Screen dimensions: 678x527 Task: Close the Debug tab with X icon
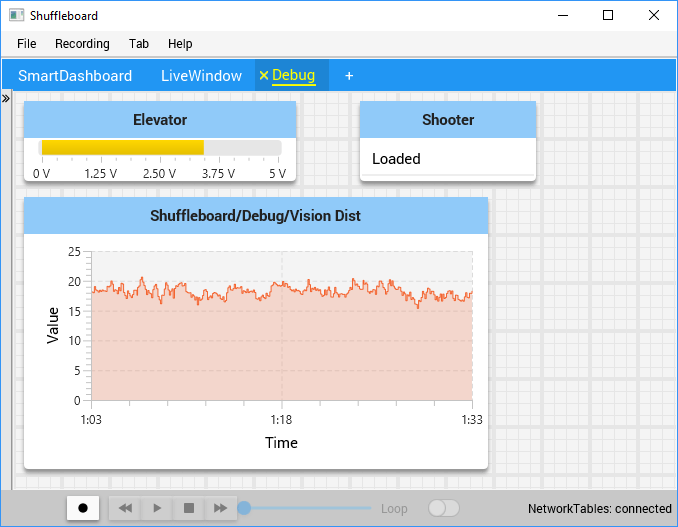coord(264,75)
